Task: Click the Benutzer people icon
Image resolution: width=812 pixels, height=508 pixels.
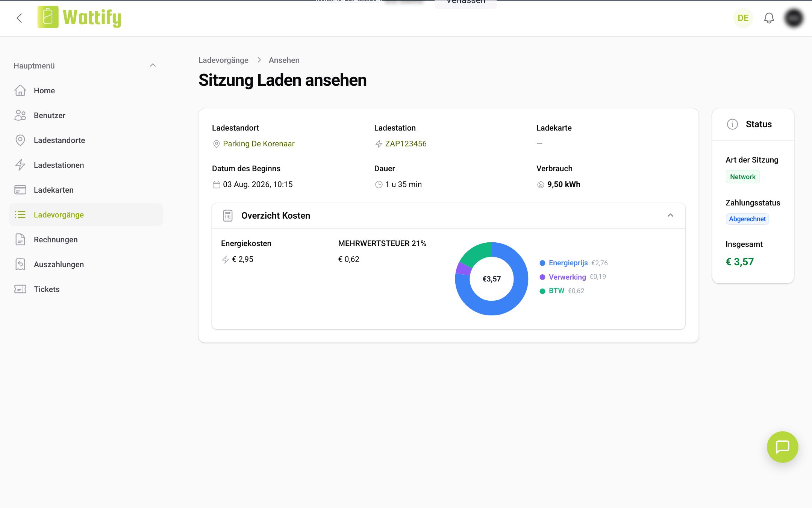Action: click(20, 115)
